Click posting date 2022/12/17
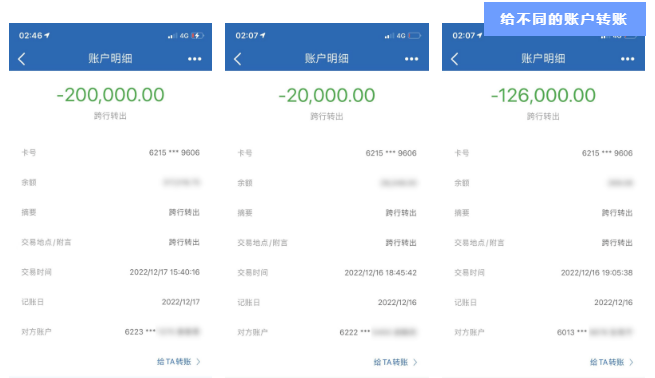Image resolution: width=655 pixels, height=378 pixels. [181, 302]
